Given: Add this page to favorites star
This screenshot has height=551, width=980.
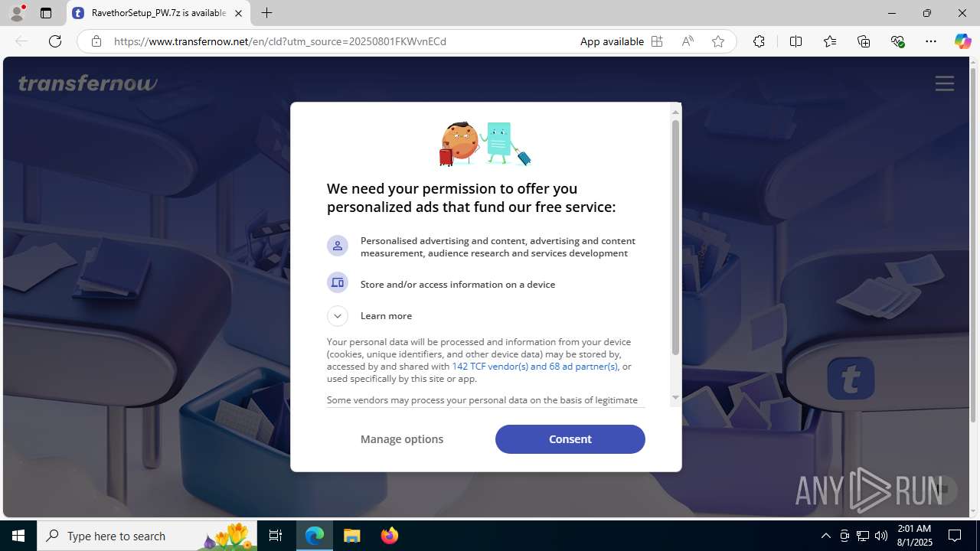Looking at the screenshot, I should (718, 41).
